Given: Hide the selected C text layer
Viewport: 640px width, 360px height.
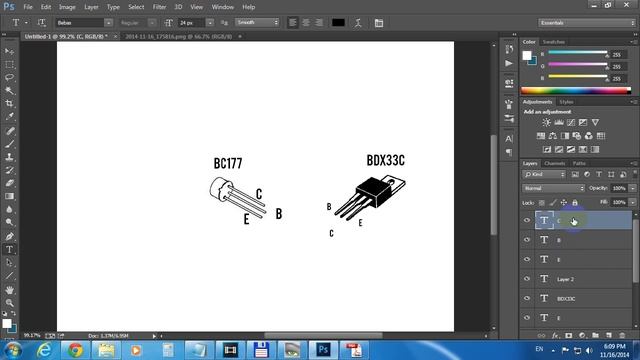Looking at the screenshot, I should (x=527, y=220).
